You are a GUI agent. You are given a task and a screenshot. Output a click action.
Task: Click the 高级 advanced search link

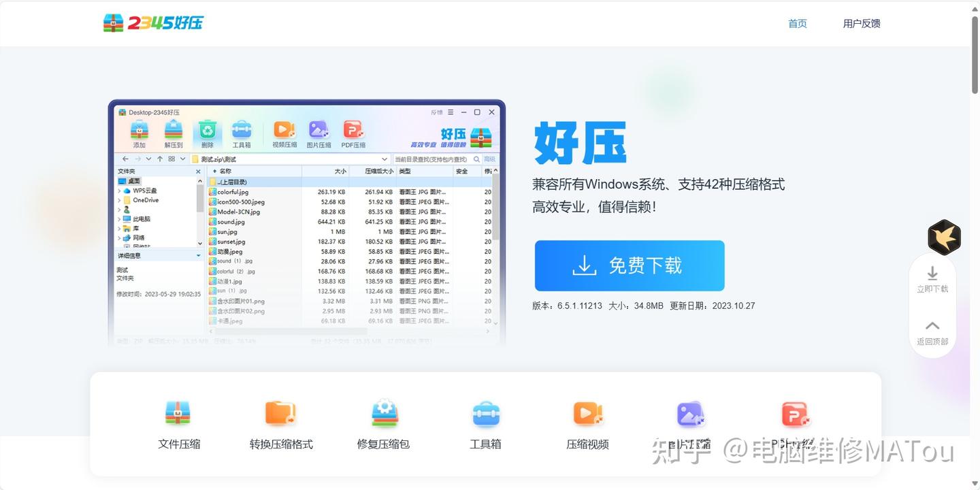[489, 159]
